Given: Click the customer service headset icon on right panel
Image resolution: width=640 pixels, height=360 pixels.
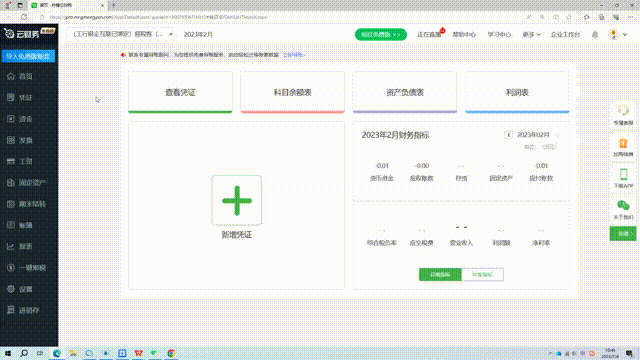Looking at the screenshot, I should click(623, 111).
